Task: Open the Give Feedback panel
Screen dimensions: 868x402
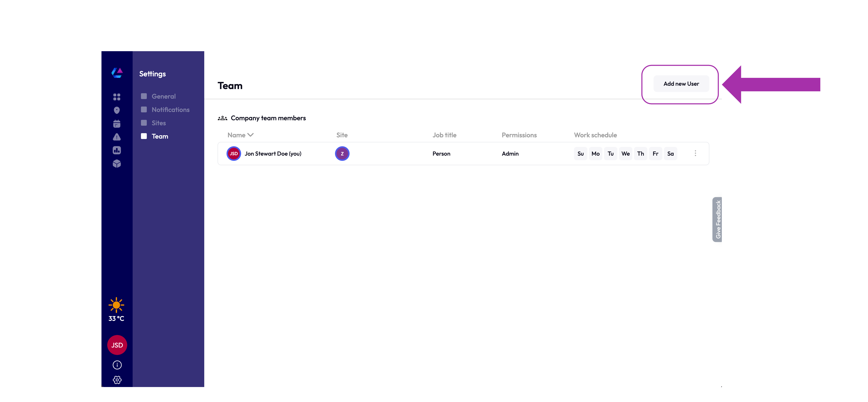Action: pos(718,219)
